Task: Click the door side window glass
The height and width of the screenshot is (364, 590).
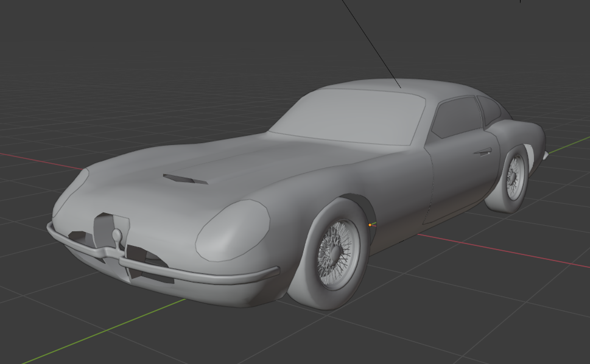Action: [457, 117]
